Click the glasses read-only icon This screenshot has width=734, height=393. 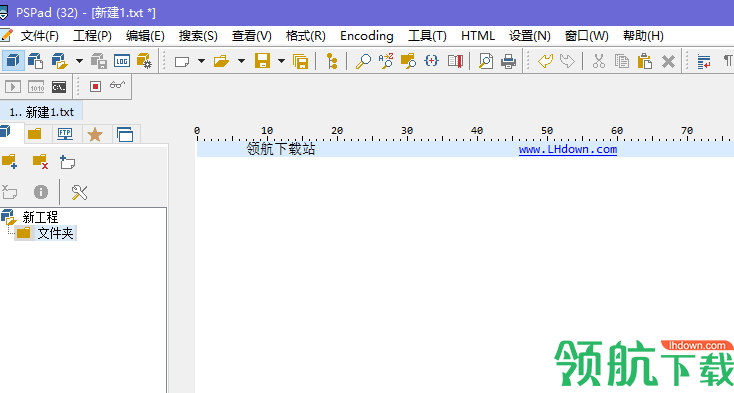[x=117, y=85]
